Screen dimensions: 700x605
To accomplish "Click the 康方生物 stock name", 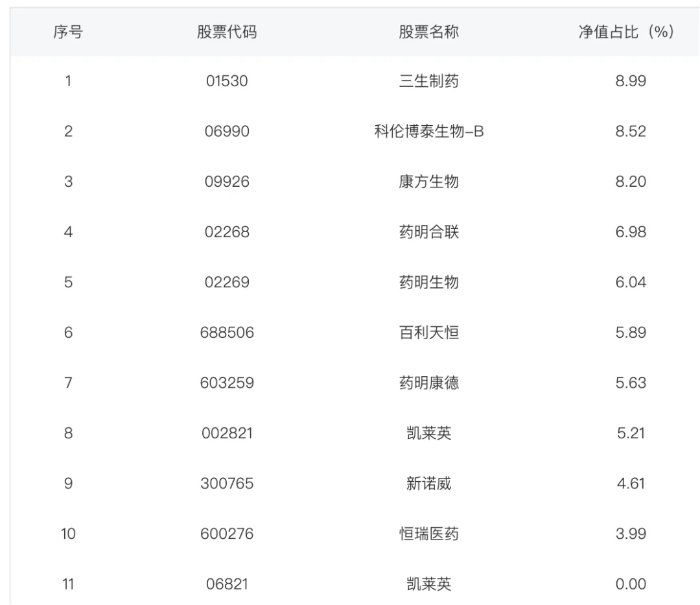I will click(428, 182).
